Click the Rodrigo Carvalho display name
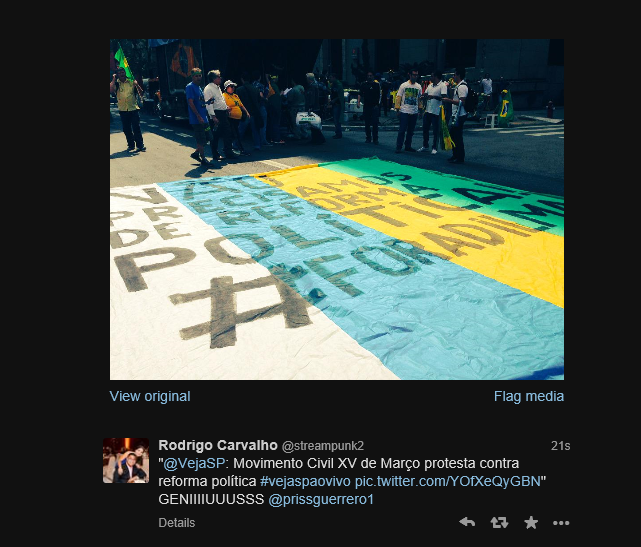 218,445
